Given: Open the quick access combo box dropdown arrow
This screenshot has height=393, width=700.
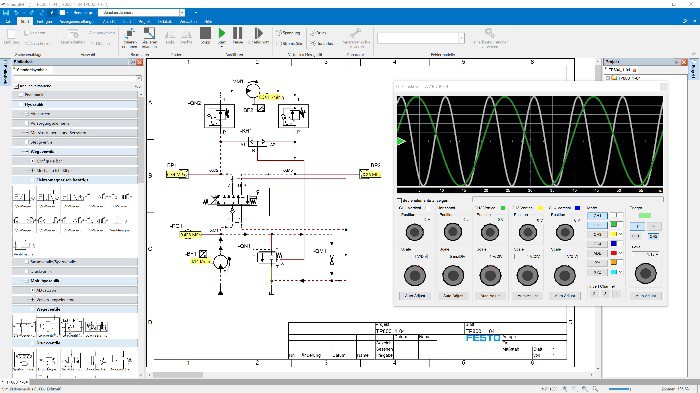Looking at the screenshot, I should pos(182,13).
